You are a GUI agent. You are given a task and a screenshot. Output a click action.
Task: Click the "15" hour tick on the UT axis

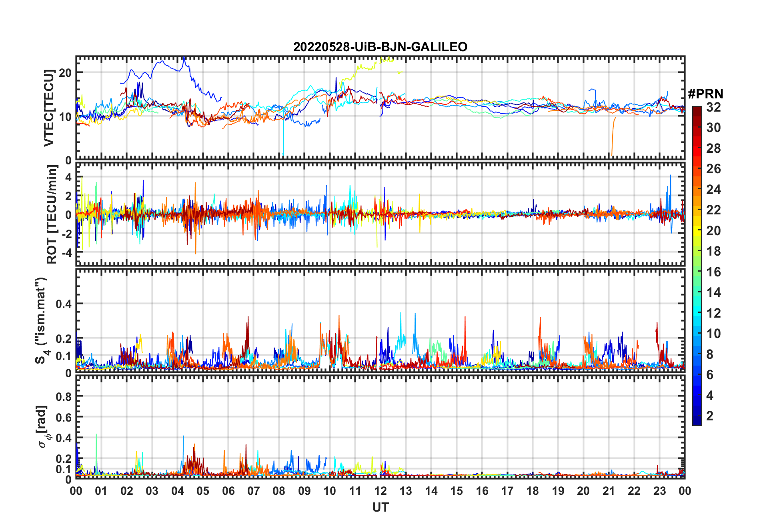click(457, 491)
